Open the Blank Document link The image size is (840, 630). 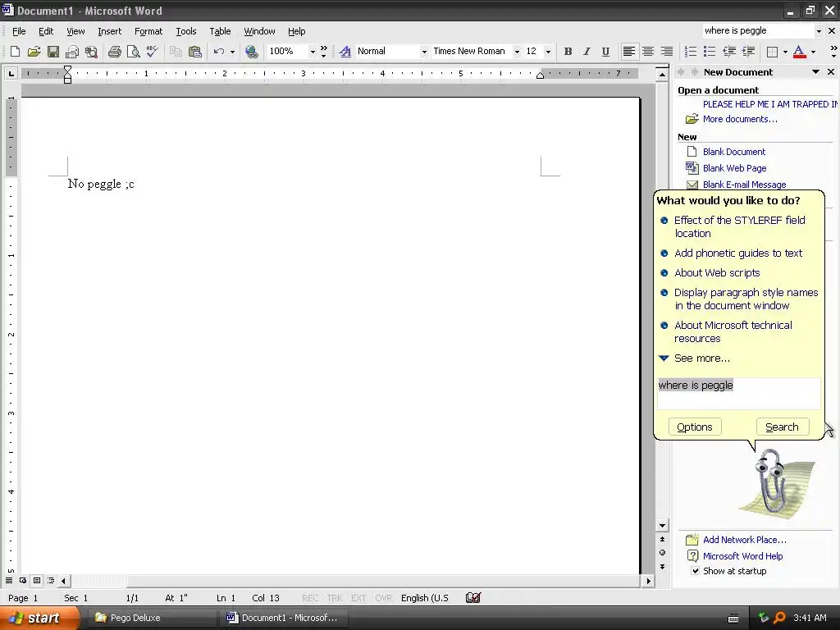[734, 152]
